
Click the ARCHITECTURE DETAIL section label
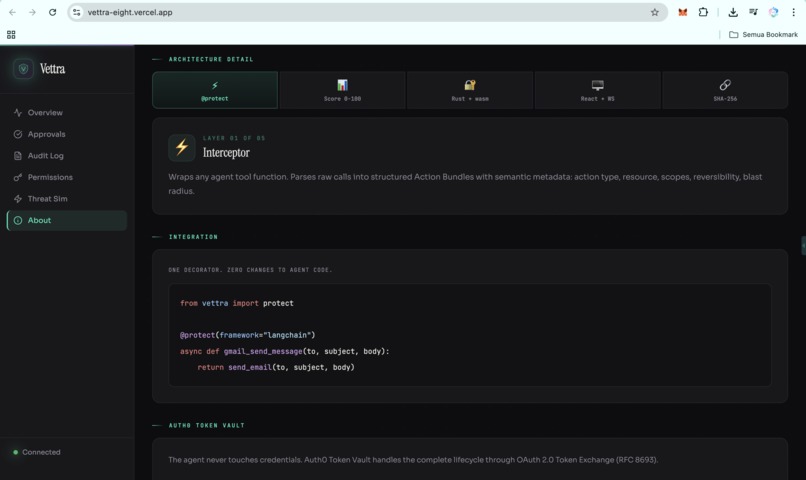(211, 60)
